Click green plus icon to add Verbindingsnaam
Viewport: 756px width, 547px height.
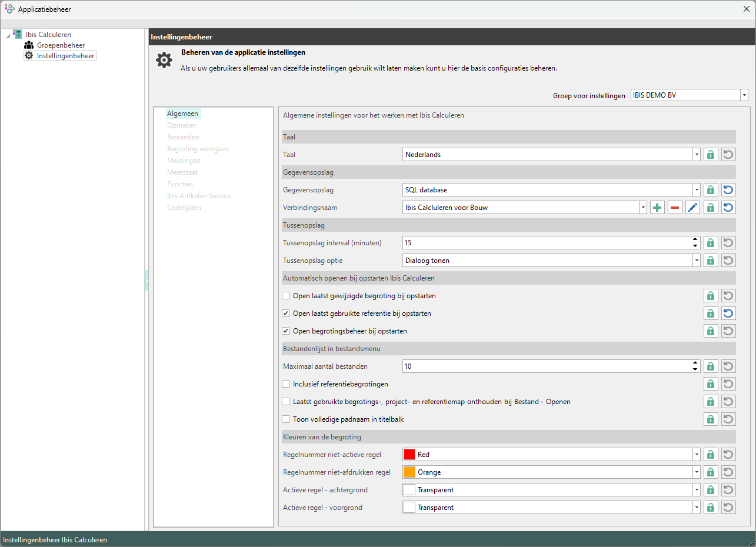[657, 208]
